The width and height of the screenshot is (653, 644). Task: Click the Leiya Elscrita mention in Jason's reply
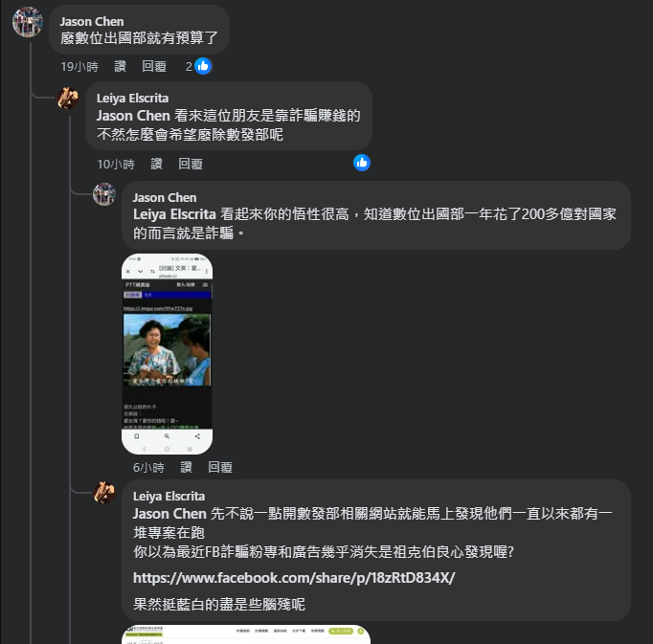pos(174,214)
